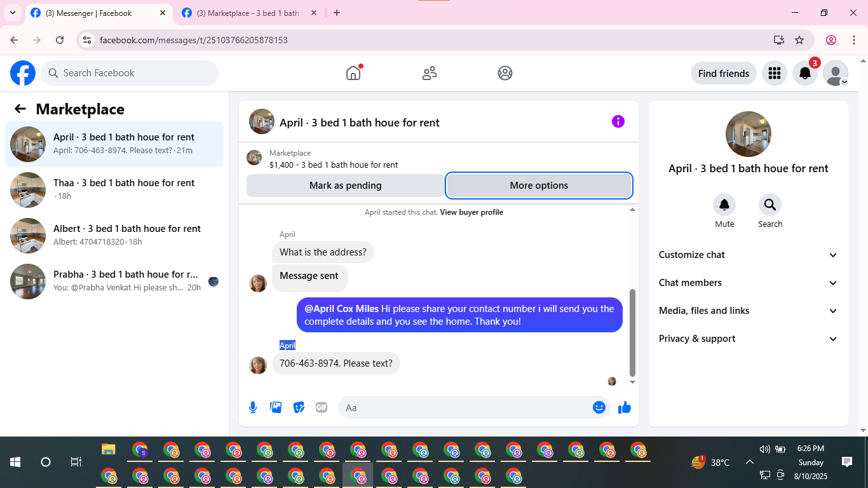Open the taskbar clock and date

pos(811,462)
